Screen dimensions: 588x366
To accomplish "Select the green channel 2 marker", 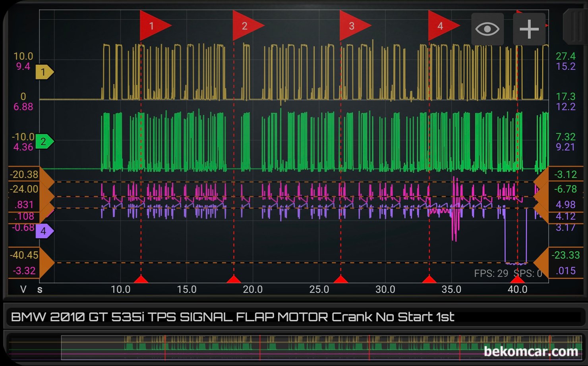I will pos(44,141).
